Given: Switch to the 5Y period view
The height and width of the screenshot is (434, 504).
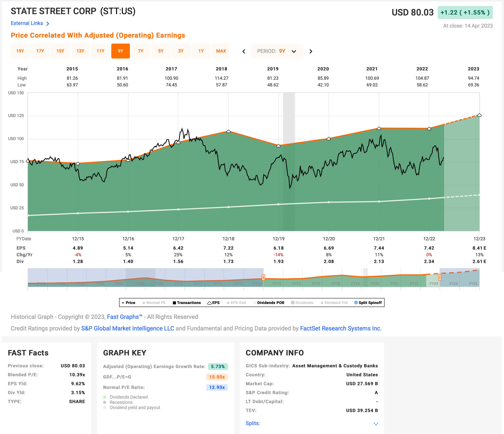Looking at the screenshot, I should (161, 51).
